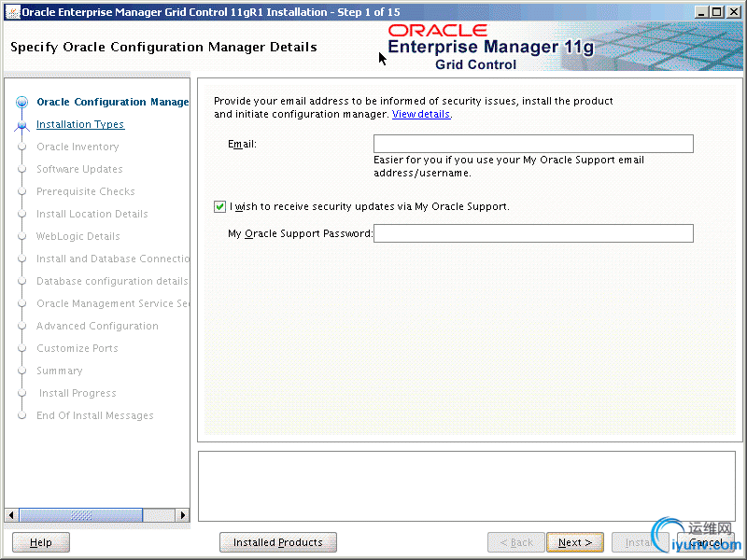Click the empty message area at bottom

pyautogui.click(x=466, y=486)
